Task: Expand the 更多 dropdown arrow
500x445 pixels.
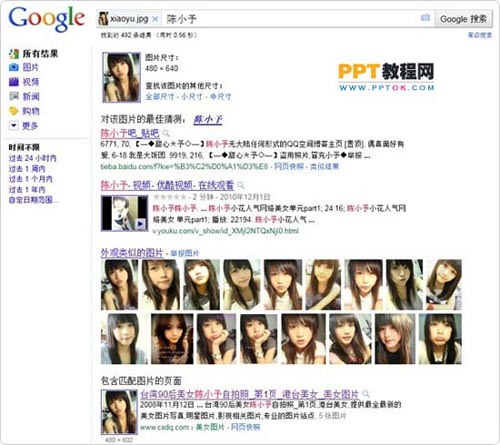Action: coord(14,126)
